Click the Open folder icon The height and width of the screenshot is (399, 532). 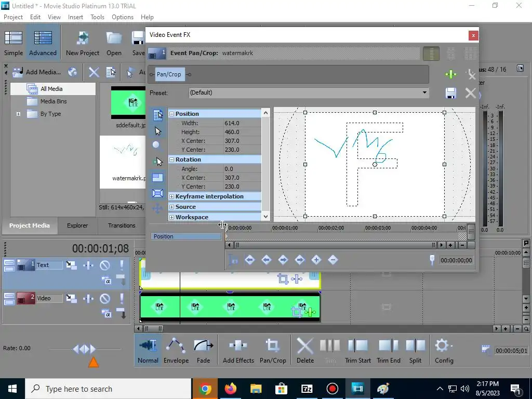[x=114, y=43]
